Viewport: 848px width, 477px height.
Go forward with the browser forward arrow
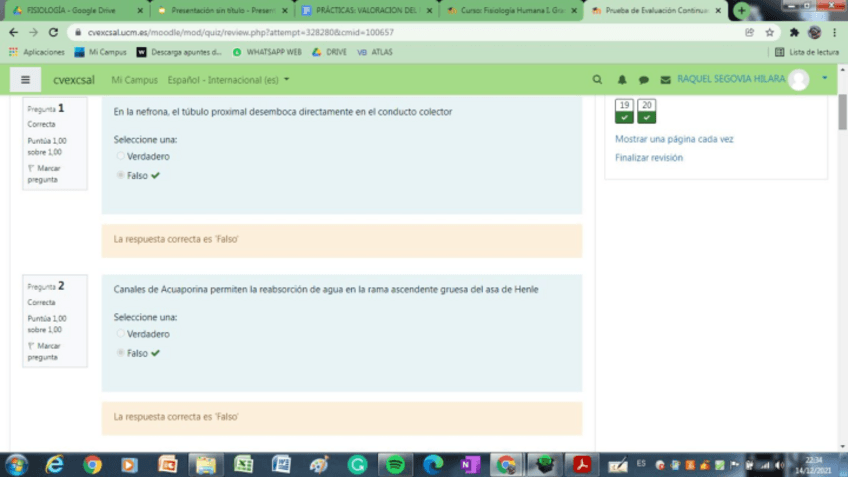34,32
